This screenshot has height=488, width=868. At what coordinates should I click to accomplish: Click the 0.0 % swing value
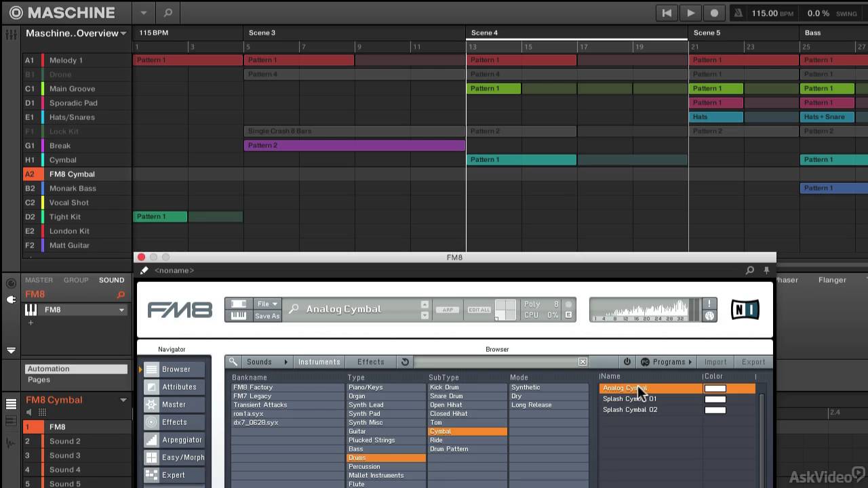tap(818, 13)
